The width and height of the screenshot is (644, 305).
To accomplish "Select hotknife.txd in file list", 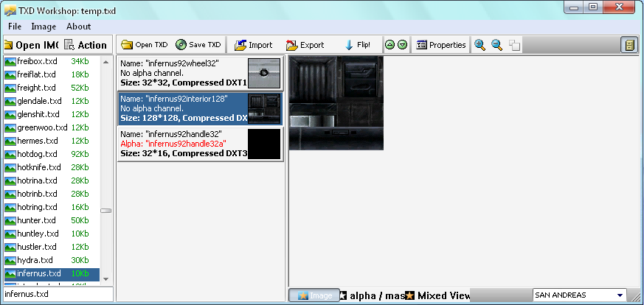I will coord(52,167).
